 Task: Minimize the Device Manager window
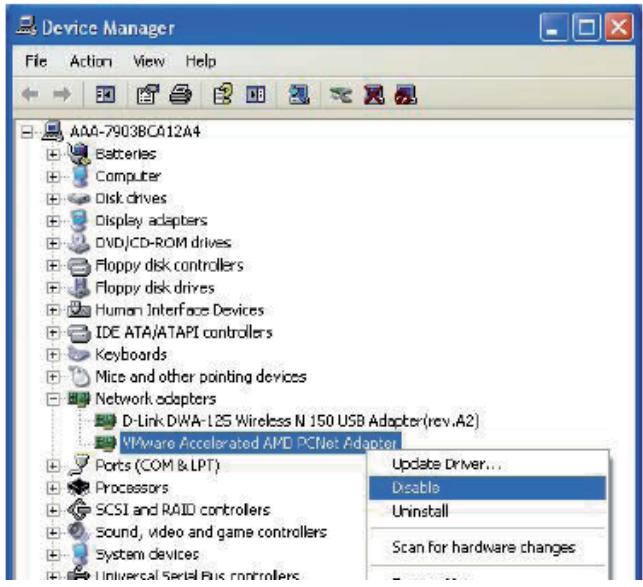pos(554,27)
